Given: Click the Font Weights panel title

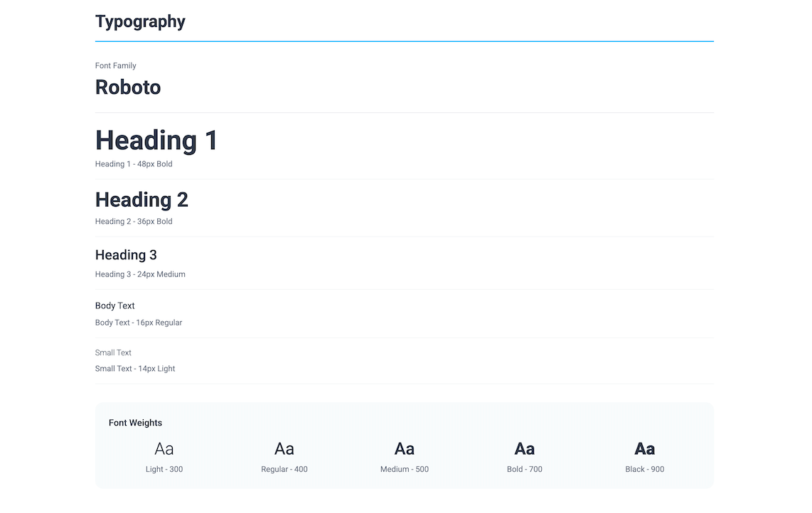Looking at the screenshot, I should click(x=135, y=423).
